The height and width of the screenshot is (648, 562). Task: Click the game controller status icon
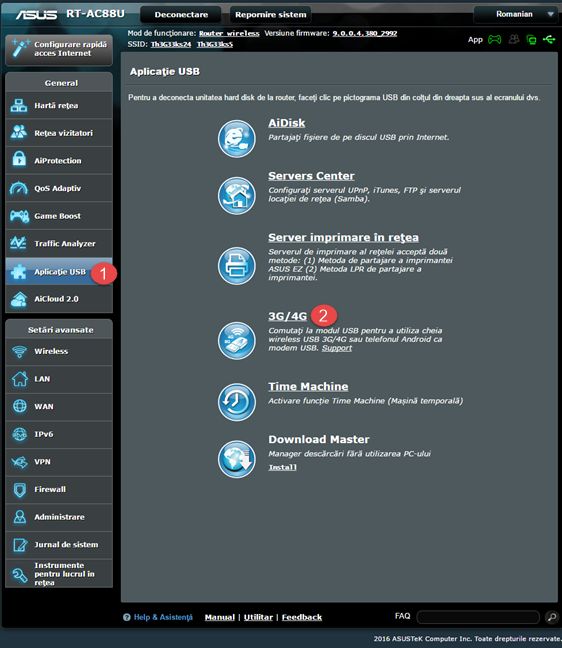[494, 40]
